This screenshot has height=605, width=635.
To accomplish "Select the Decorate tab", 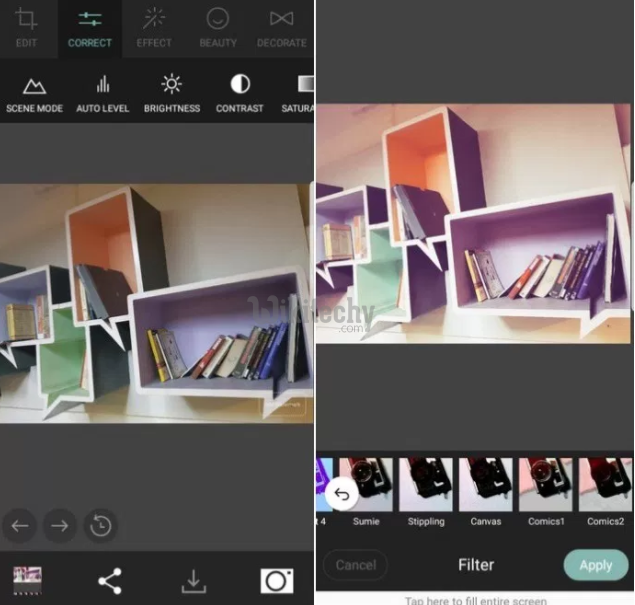I will [x=281, y=27].
